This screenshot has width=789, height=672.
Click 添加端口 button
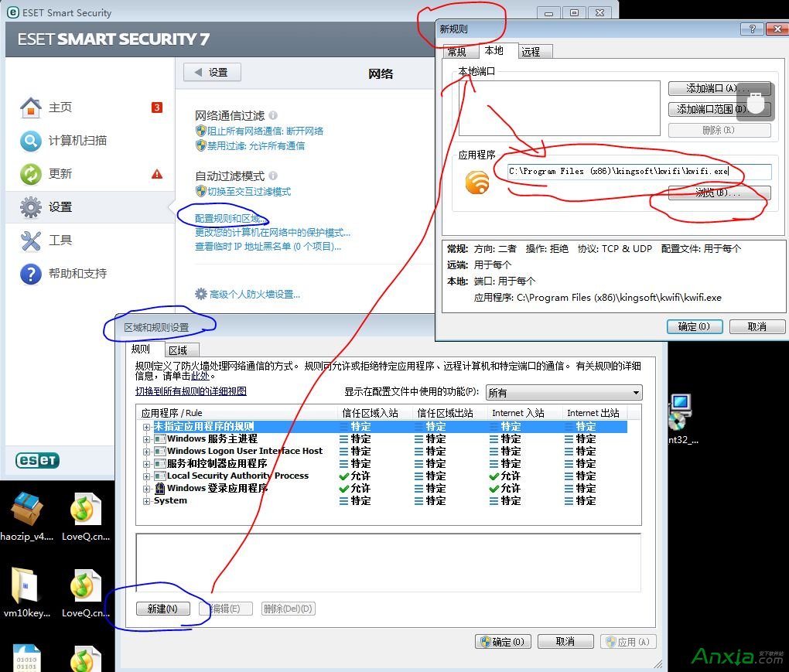pos(719,88)
